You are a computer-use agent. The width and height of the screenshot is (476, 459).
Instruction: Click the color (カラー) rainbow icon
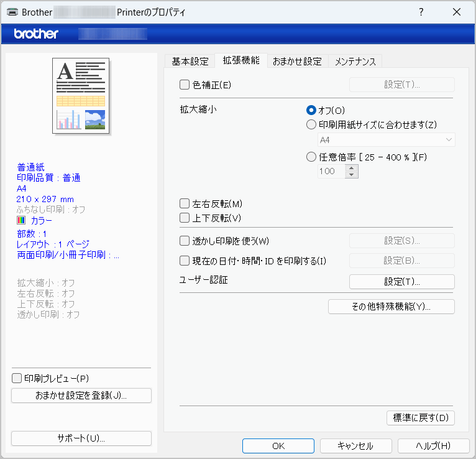pos(21,220)
